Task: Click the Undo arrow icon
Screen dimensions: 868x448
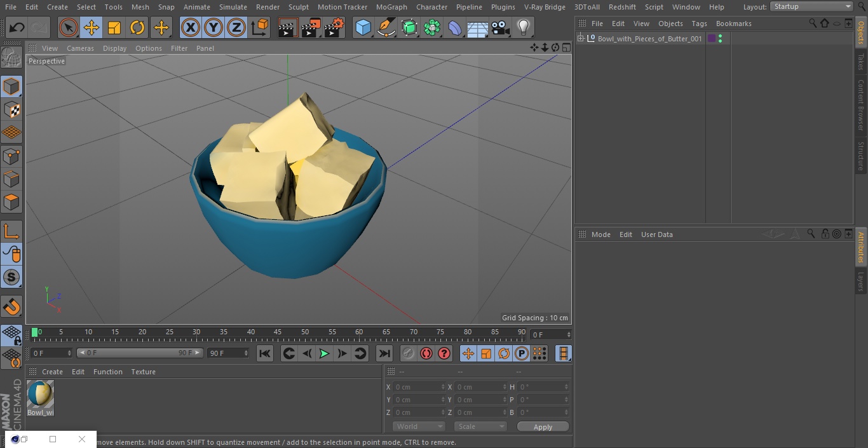Action: [17, 28]
